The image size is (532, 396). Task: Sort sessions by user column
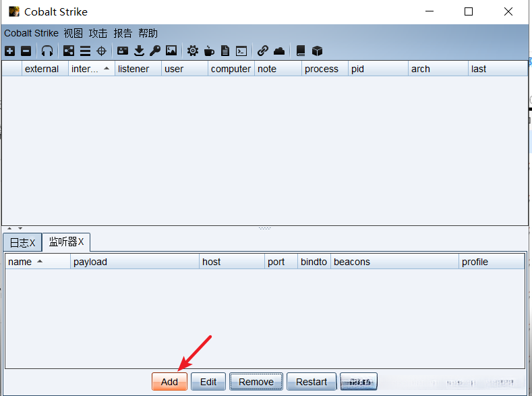(x=185, y=69)
